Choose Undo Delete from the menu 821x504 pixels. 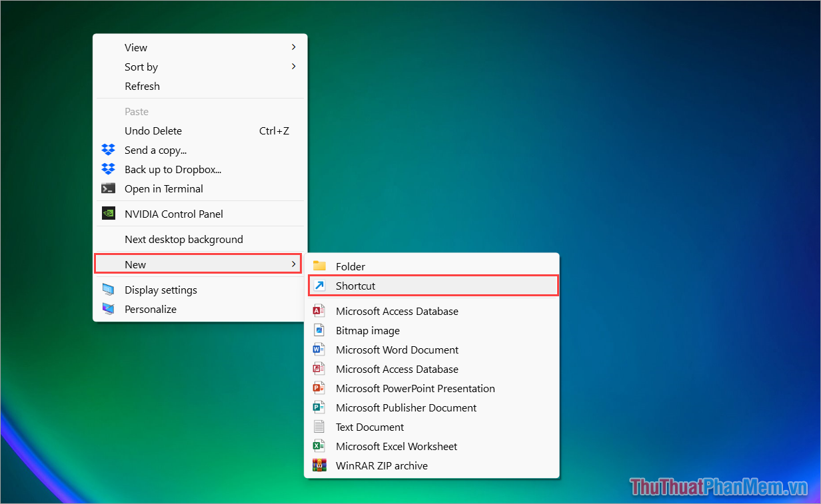[x=153, y=130]
